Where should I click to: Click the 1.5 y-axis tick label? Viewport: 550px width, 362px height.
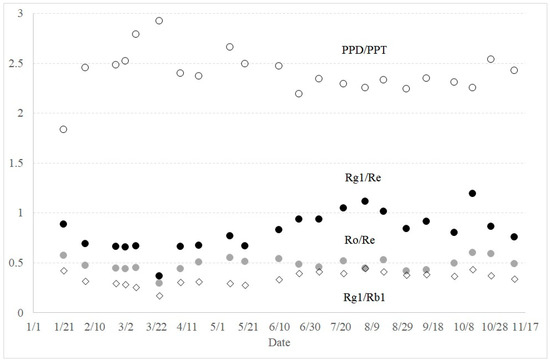16,163
